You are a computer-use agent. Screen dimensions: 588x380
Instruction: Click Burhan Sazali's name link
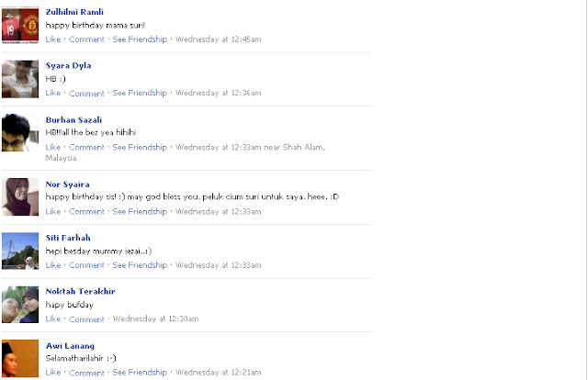pyautogui.click(x=73, y=120)
